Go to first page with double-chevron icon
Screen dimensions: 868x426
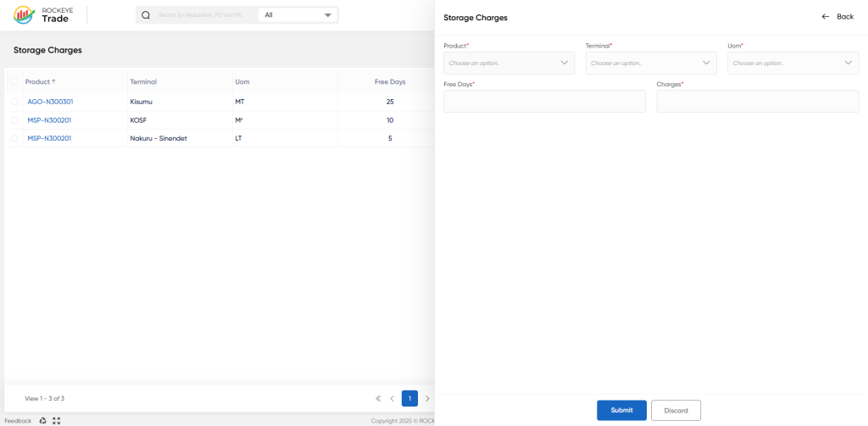pyautogui.click(x=378, y=398)
